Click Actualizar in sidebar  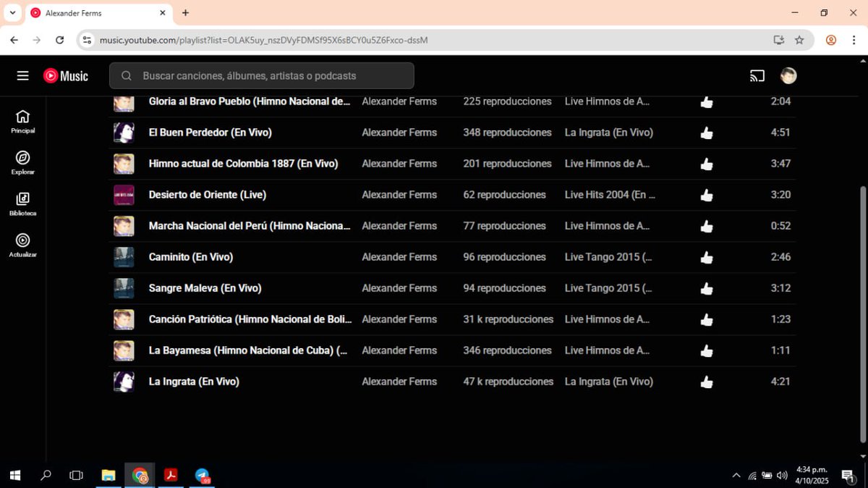[x=23, y=245]
